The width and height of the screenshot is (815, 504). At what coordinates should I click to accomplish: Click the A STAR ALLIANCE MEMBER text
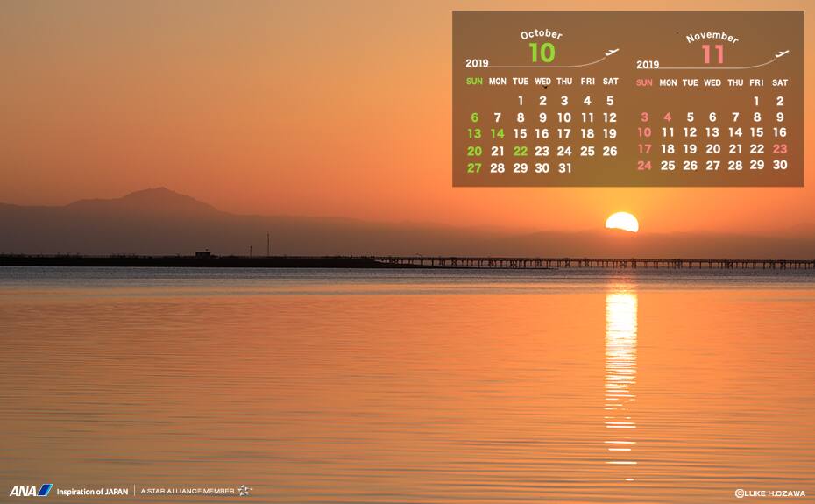188,492
